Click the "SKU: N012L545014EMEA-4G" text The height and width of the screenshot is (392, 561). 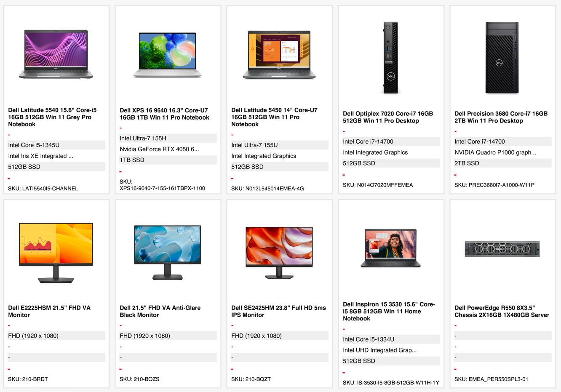[x=267, y=189]
